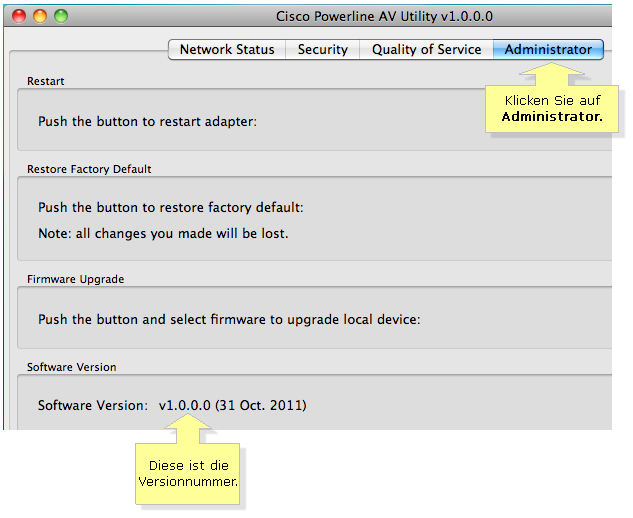The height and width of the screenshot is (518, 633).
Task: Click the highlighted Administrator tab
Action: [548, 50]
